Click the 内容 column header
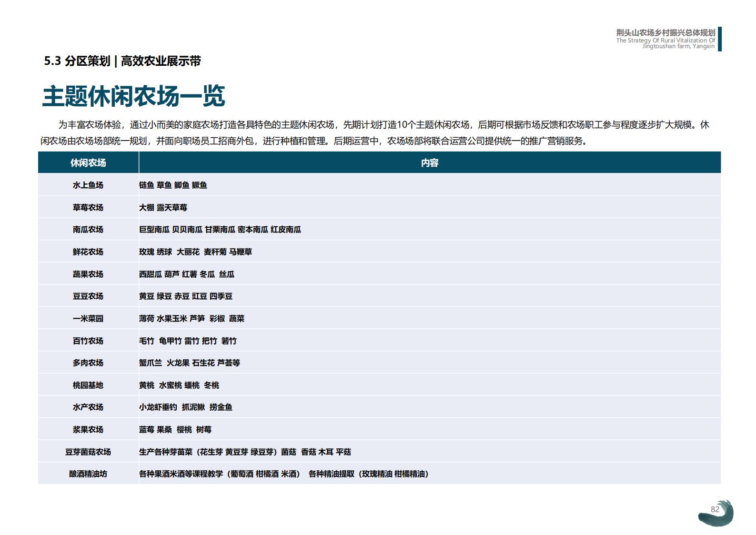The width and height of the screenshot is (756, 535). tap(430, 162)
